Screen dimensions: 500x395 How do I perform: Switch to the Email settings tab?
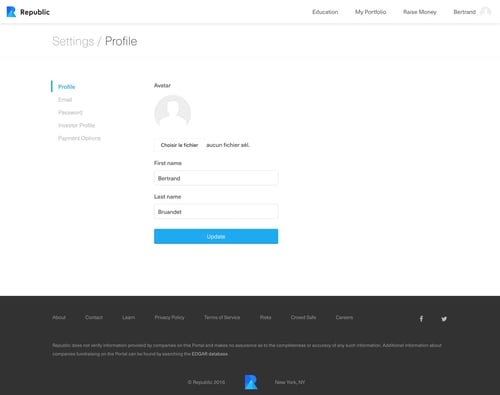65,100
